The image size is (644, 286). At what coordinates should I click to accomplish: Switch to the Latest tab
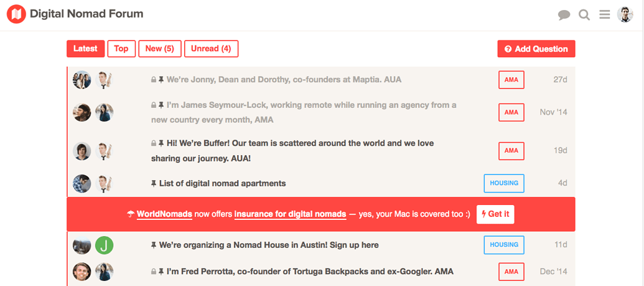point(85,49)
